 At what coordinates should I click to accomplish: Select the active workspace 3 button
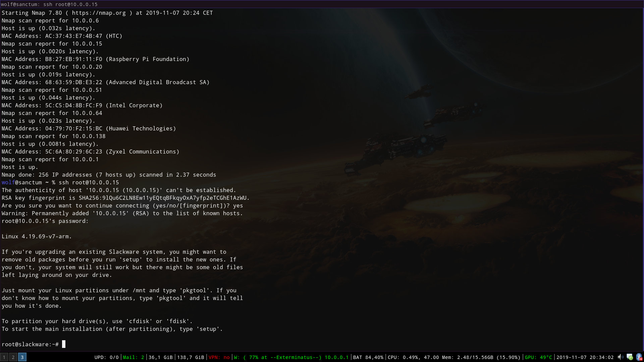tap(22, 357)
